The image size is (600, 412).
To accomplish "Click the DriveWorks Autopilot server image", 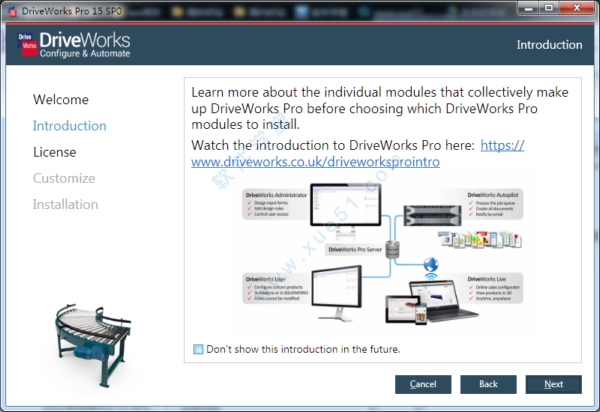I will click(432, 215).
